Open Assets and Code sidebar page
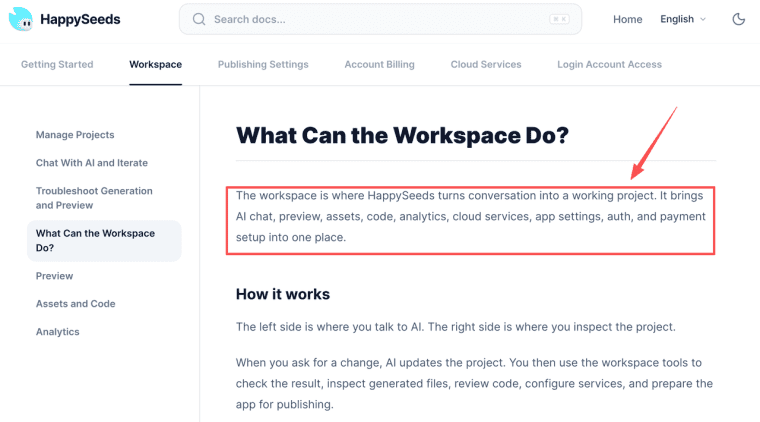The height and width of the screenshot is (422, 760). point(76,304)
